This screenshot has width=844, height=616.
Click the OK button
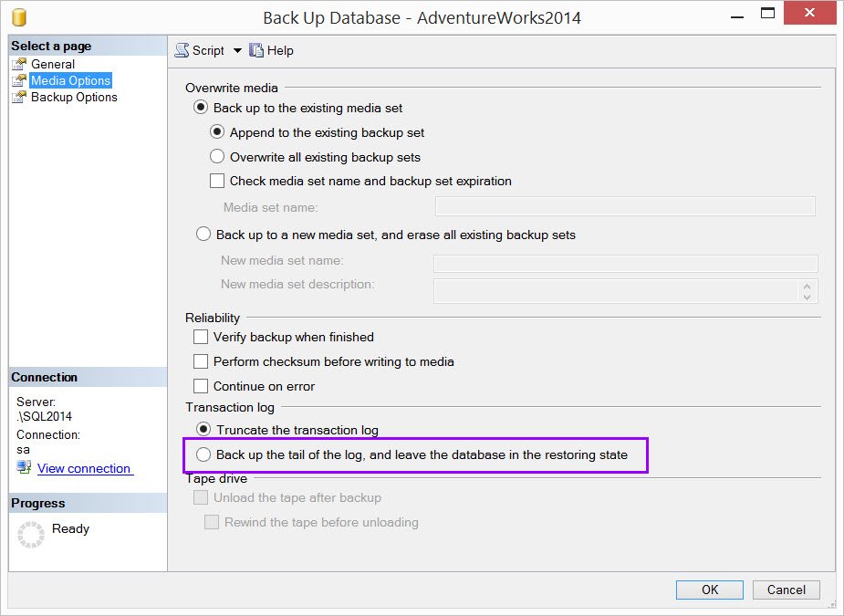(710, 590)
